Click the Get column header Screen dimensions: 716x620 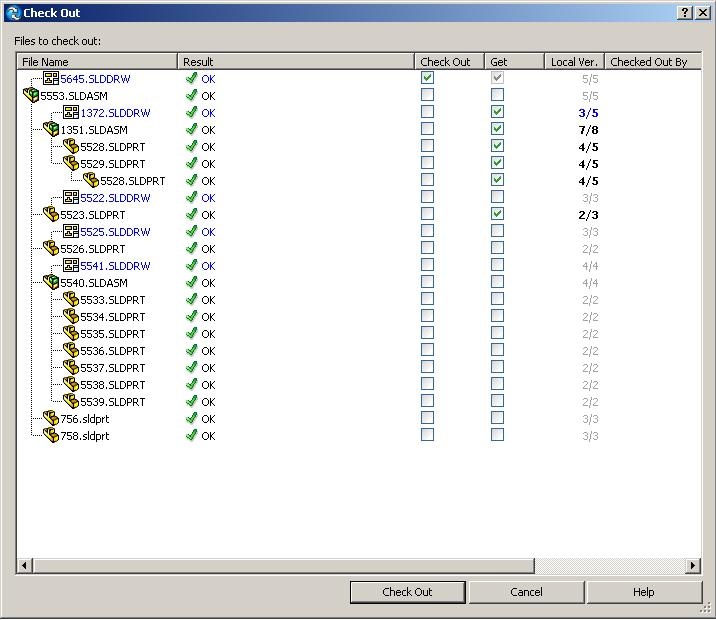tap(514, 62)
